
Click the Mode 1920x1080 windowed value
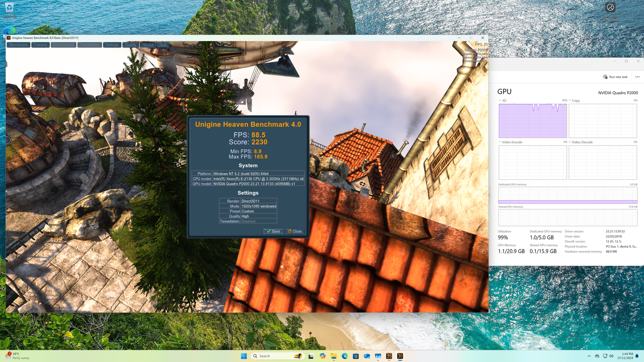pyautogui.click(x=259, y=206)
